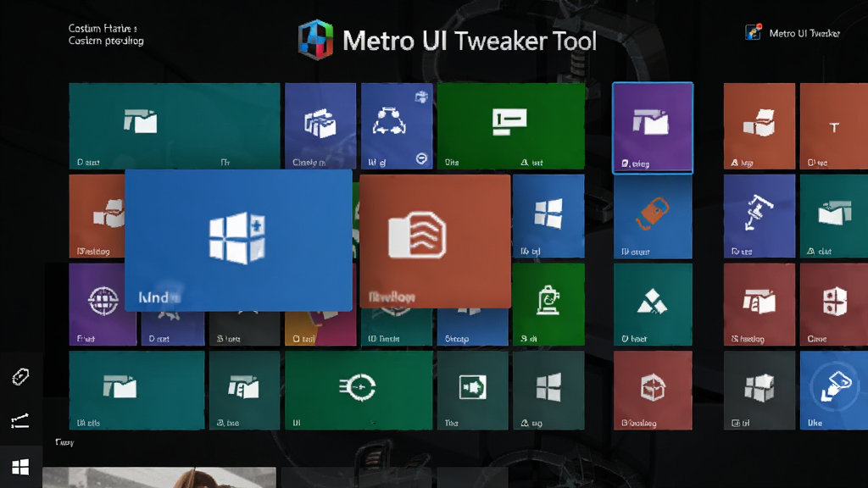
Task: Open the red folder tile
Action: (759, 304)
